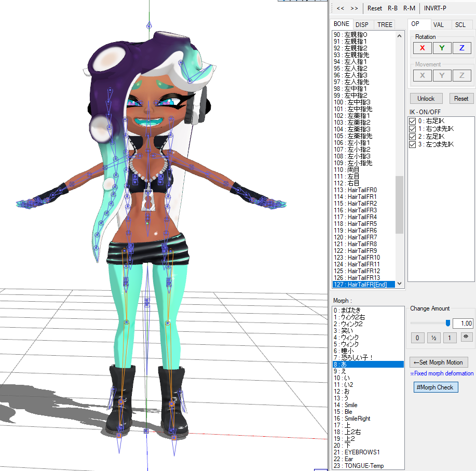The height and width of the screenshot is (471, 476).
Task: Select morph 21 : EYEBROWS1
Action: [x=368, y=452]
